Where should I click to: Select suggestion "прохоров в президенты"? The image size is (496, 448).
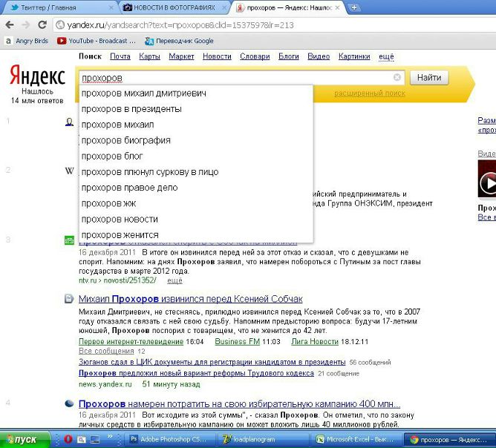131,109
